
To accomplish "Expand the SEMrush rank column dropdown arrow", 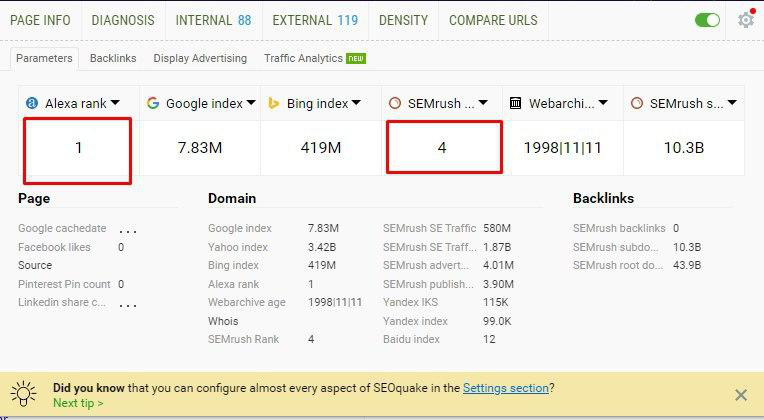I will point(483,103).
